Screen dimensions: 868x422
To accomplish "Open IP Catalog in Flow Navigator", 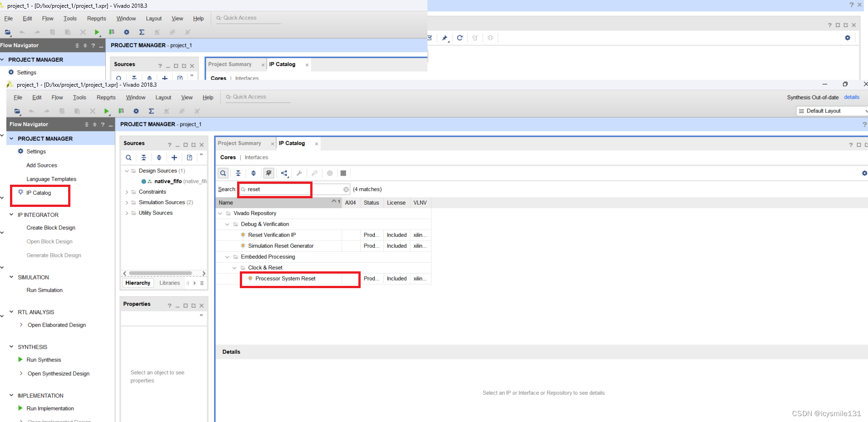I will pyautogui.click(x=39, y=193).
